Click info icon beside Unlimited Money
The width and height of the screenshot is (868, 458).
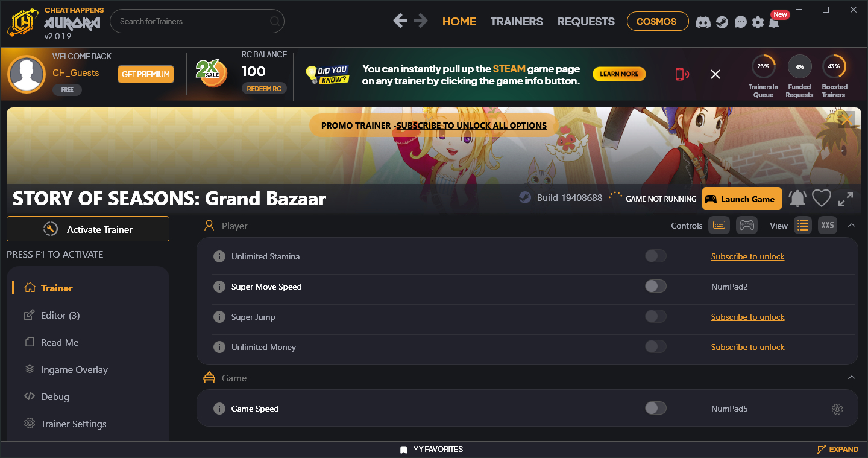point(219,347)
